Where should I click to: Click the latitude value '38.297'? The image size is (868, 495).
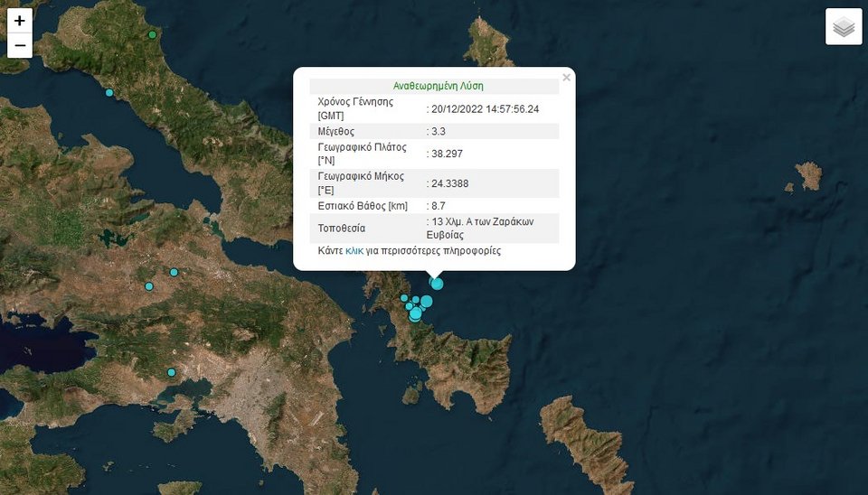(447, 154)
